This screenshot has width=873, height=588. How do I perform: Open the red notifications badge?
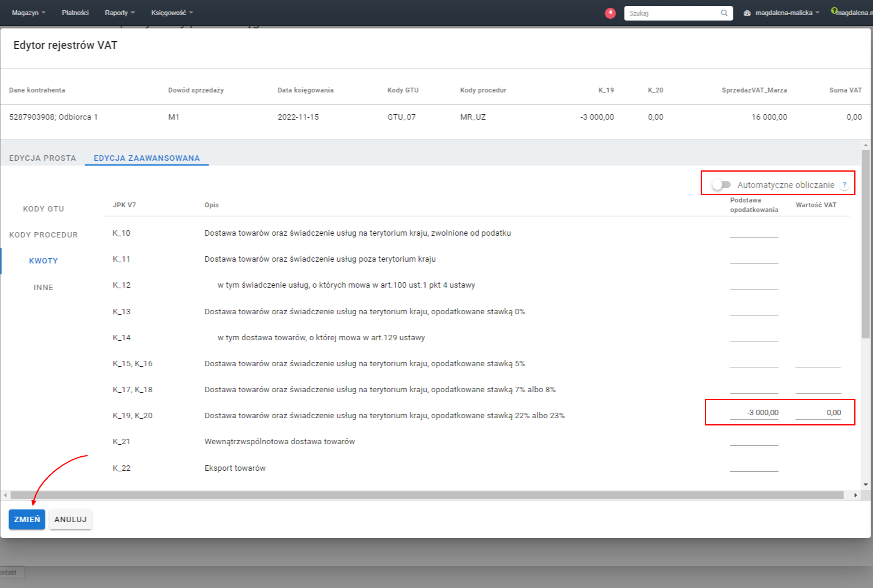[610, 13]
